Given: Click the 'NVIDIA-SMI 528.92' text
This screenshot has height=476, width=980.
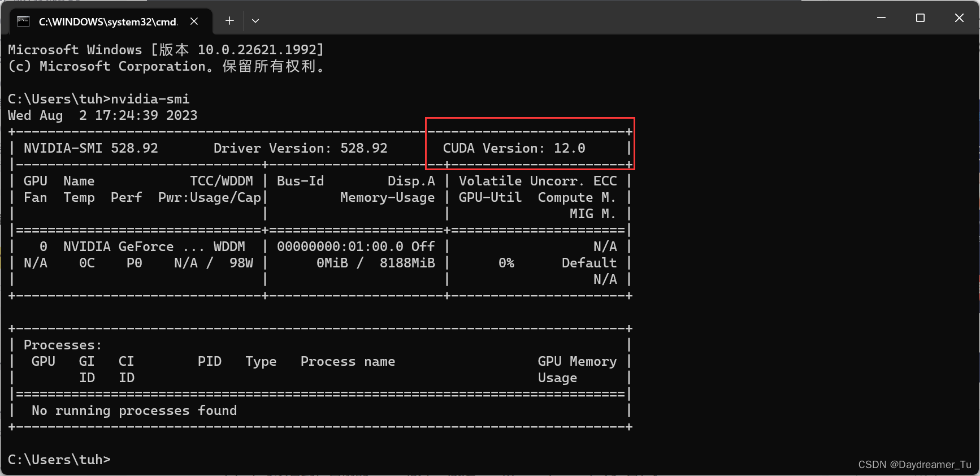Looking at the screenshot, I should click(91, 148).
